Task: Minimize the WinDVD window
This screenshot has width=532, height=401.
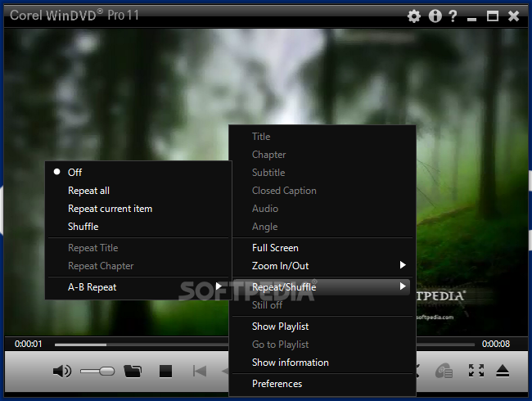Action: click(471, 19)
